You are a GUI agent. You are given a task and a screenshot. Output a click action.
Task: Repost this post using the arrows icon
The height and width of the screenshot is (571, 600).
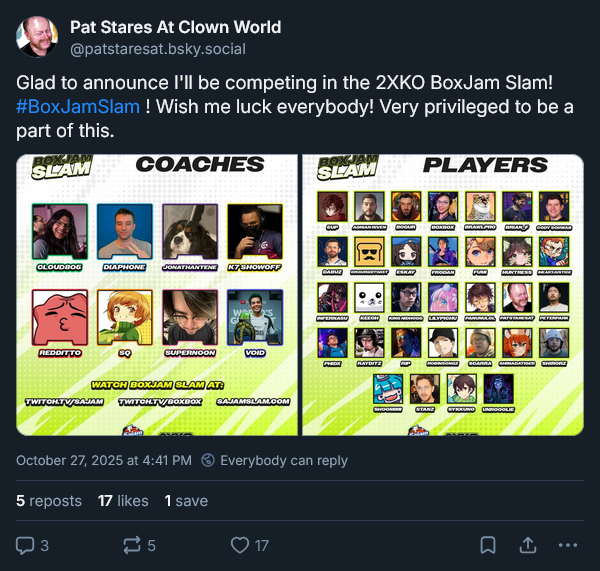click(132, 545)
